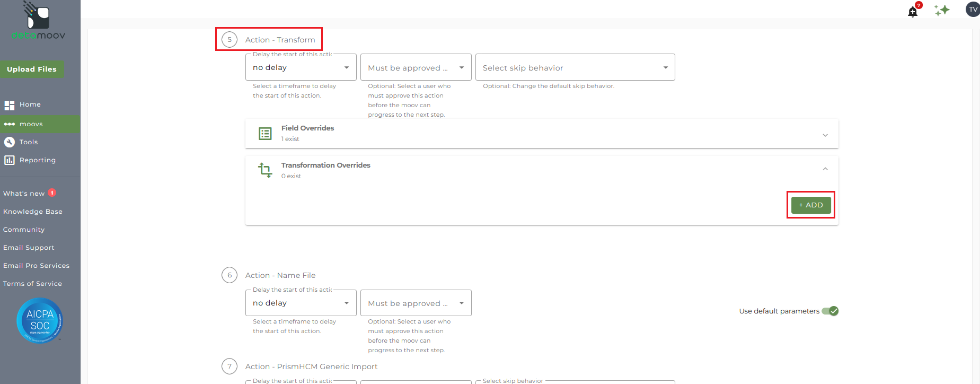Image resolution: width=980 pixels, height=384 pixels.
Task: Click the Field Overrides list icon
Action: (265, 134)
